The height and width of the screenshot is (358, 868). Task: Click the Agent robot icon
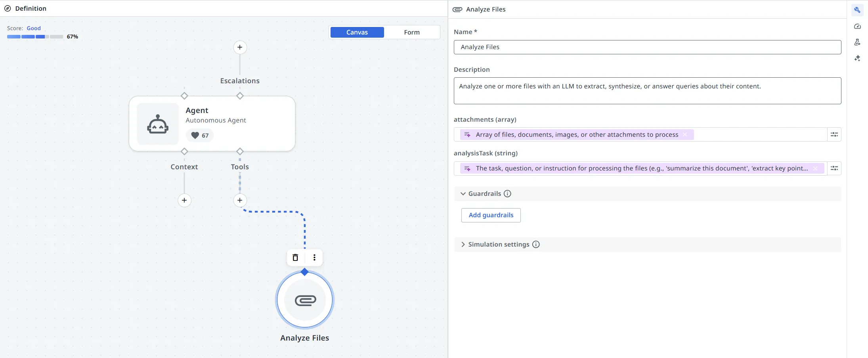[158, 124]
